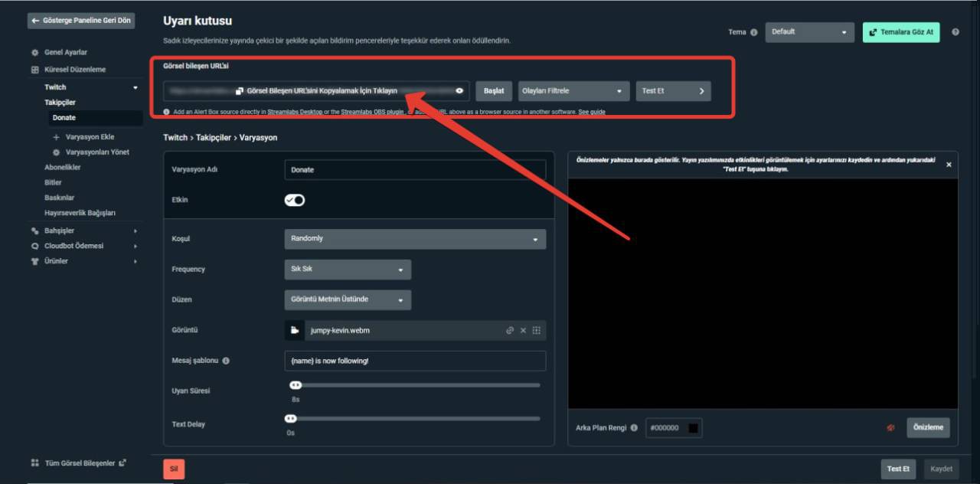This screenshot has height=484, width=980.
Task: Click the Temalara Göz At button
Action: click(x=901, y=32)
